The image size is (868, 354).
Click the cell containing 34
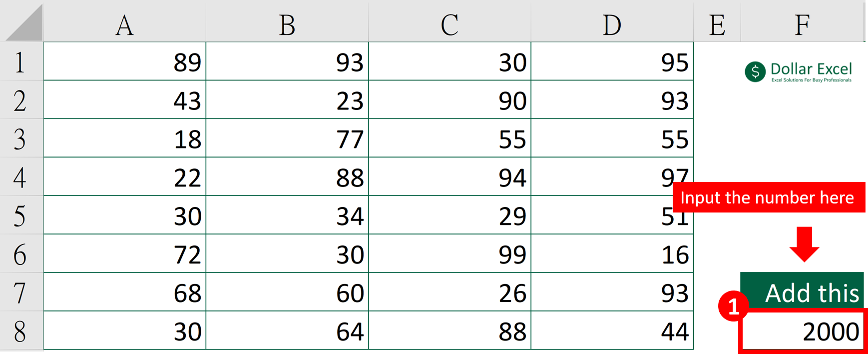(286, 215)
